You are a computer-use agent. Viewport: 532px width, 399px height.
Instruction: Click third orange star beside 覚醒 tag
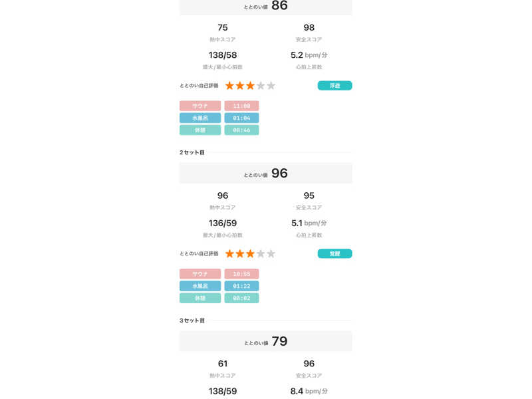(250, 253)
